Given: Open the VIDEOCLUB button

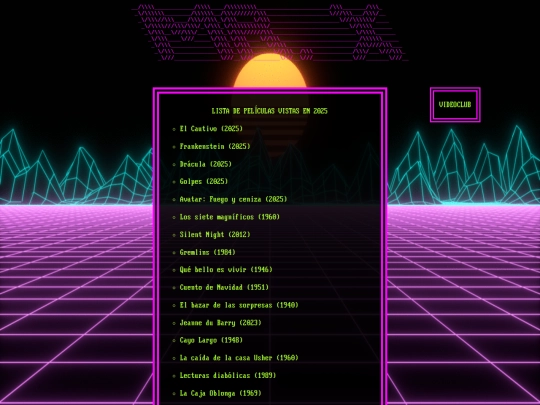Looking at the screenshot, I should click(455, 105).
